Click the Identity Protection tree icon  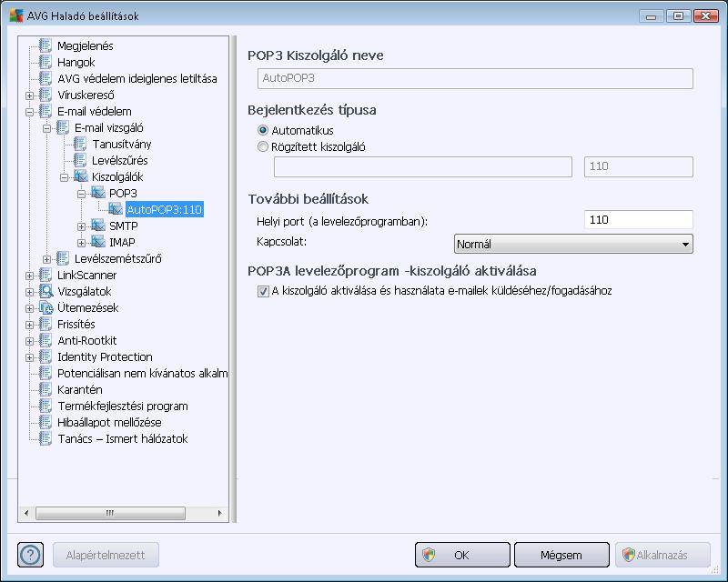click(x=45, y=356)
